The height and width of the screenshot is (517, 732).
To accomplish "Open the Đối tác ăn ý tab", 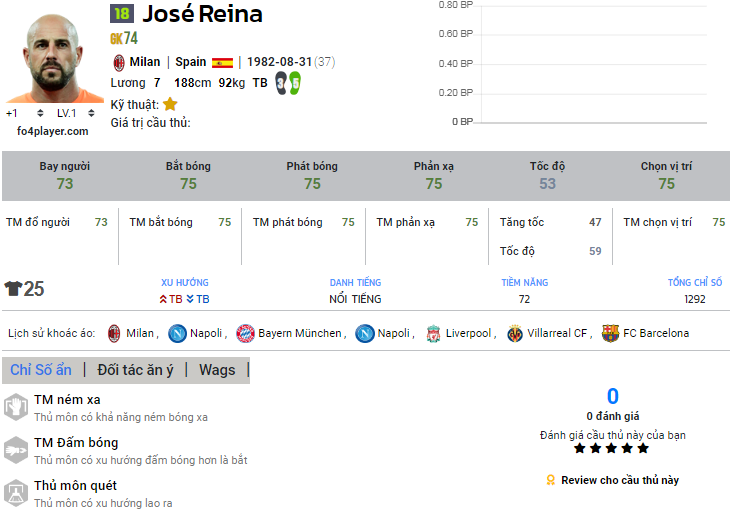I will point(135,370).
